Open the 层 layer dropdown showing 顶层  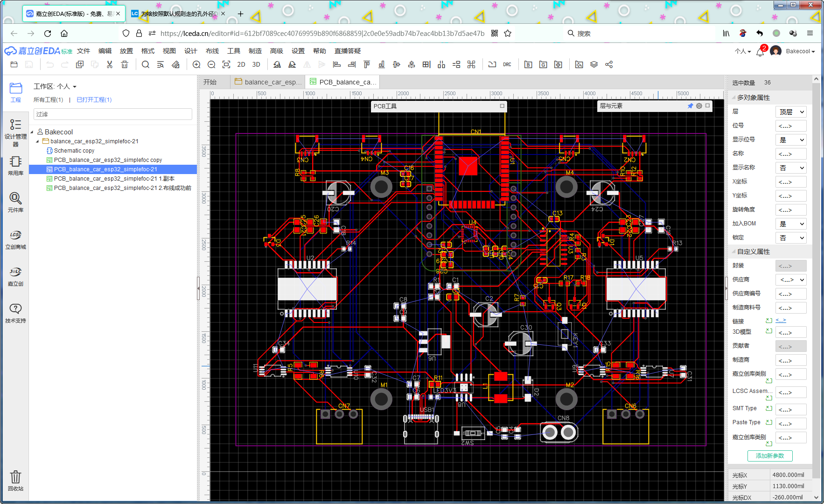click(791, 112)
